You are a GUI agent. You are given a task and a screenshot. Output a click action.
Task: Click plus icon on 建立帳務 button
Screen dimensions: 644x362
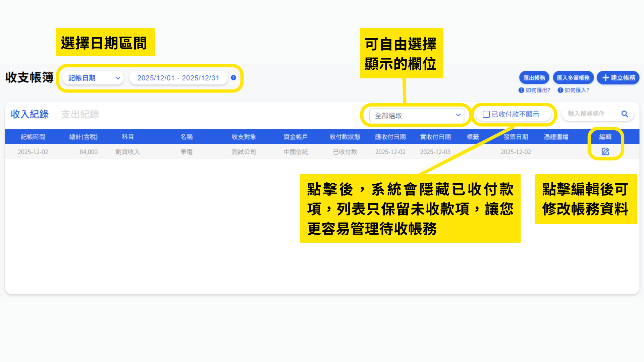coord(605,78)
